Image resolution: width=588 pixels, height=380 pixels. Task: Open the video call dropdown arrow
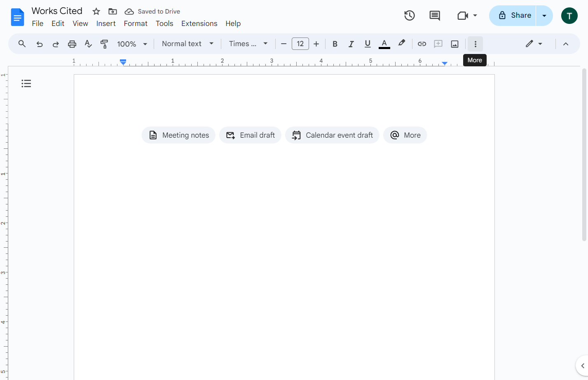tap(475, 16)
